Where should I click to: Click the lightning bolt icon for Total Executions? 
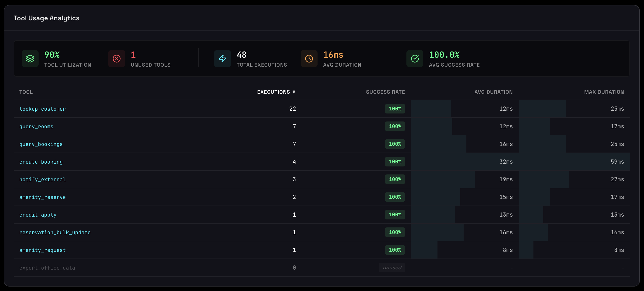tap(222, 59)
